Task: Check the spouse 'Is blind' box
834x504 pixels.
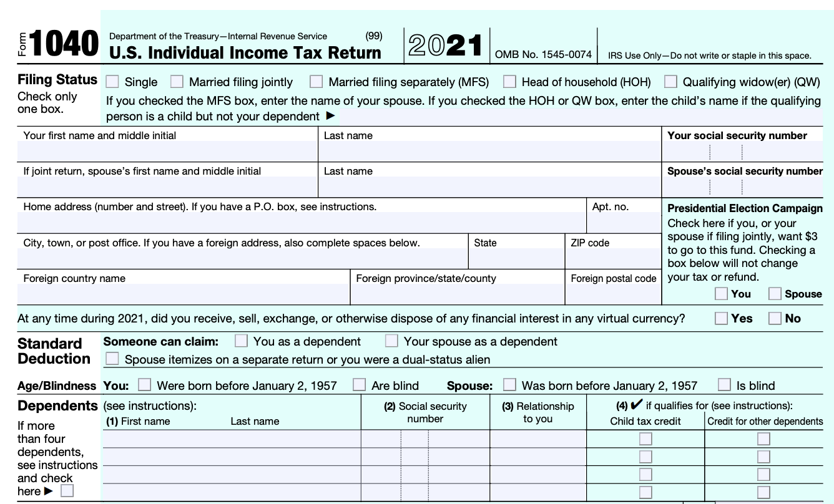Action: (x=724, y=385)
